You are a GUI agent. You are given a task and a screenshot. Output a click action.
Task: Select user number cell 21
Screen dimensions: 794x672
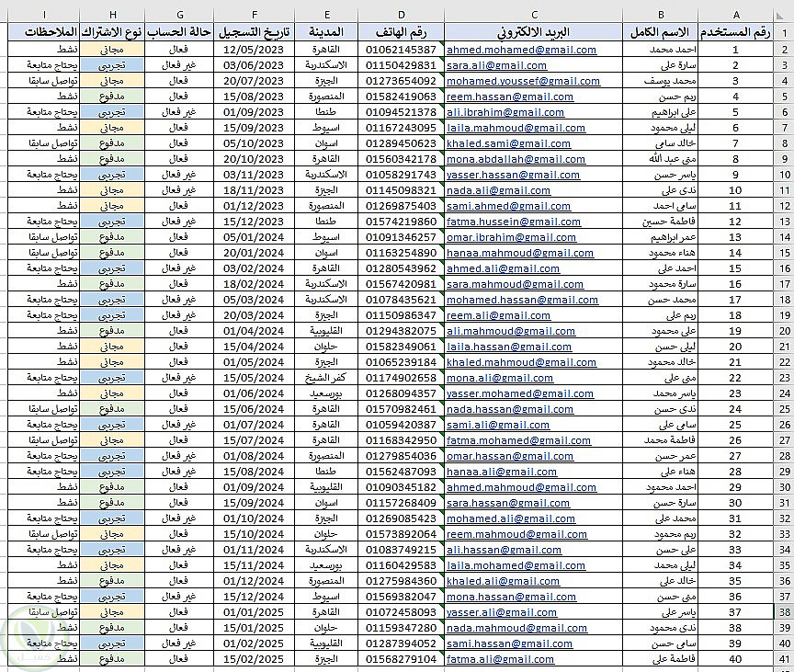pos(736,362)
